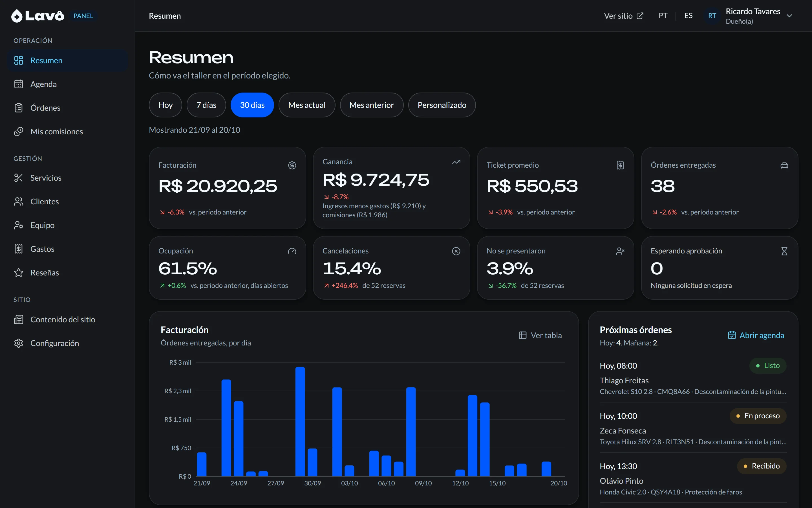Click the dollar icon on Facturación card
Screen dimensions: 812x508
[292, 165]
